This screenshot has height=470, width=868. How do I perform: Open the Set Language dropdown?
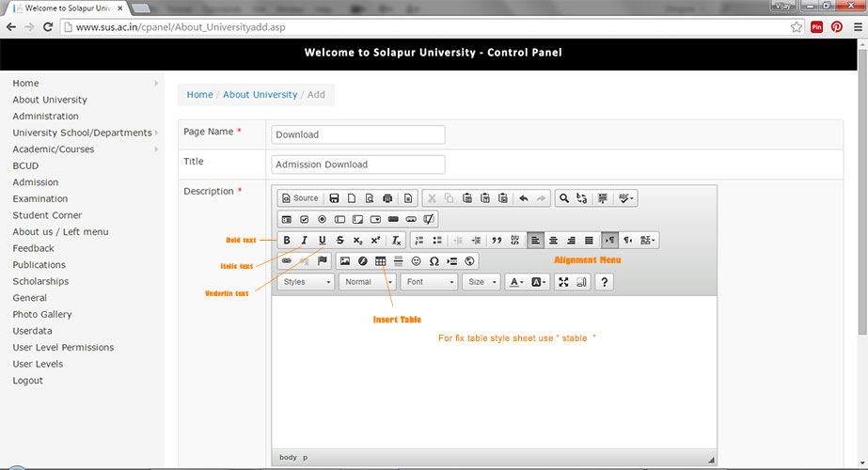coord(647,241)
